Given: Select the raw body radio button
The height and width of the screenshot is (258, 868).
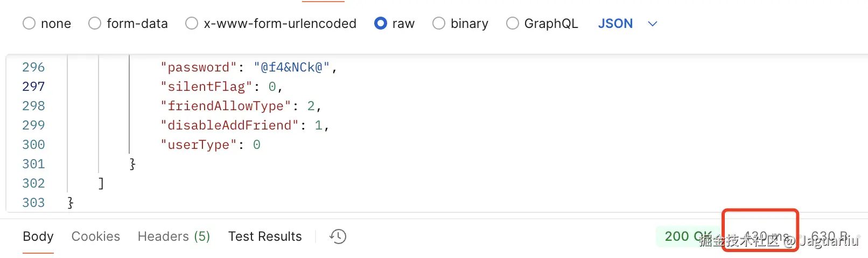Looking at the screenshot, I should pyautogui.click(x=381, y=24).
